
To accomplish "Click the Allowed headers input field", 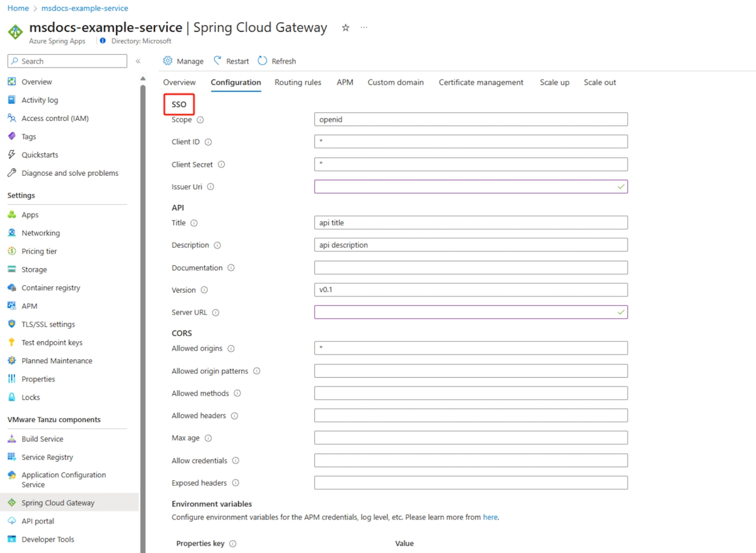I will [471, 416].
